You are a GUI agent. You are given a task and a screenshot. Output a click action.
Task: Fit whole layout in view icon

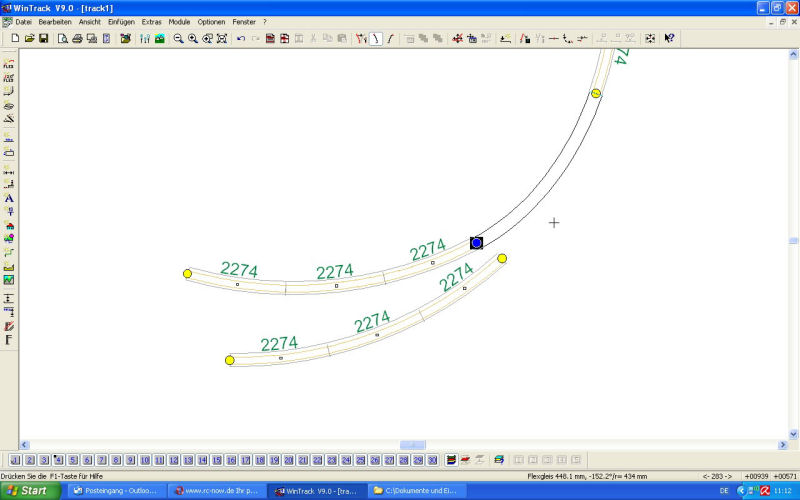coord(222,38)
